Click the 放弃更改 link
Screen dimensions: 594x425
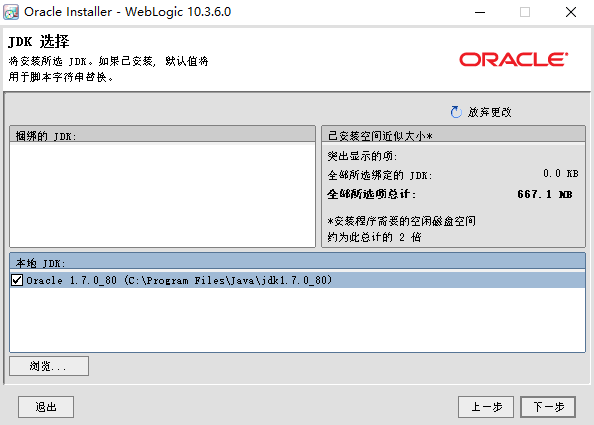[x=489, y=112]
